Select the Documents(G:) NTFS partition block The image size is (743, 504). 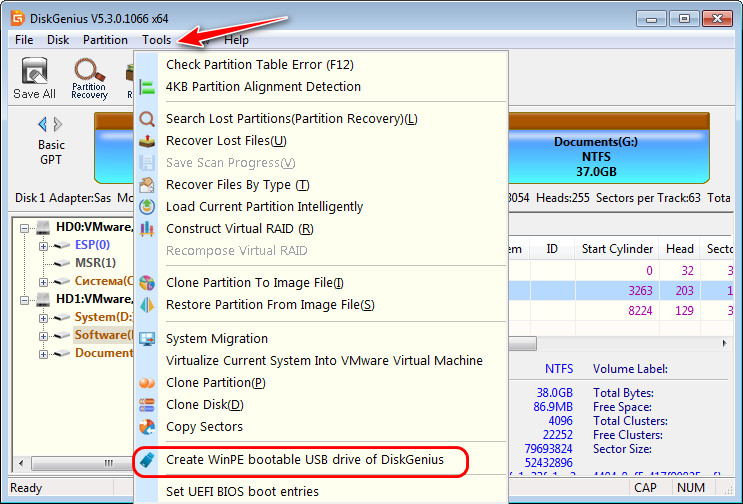coord(608,148)
